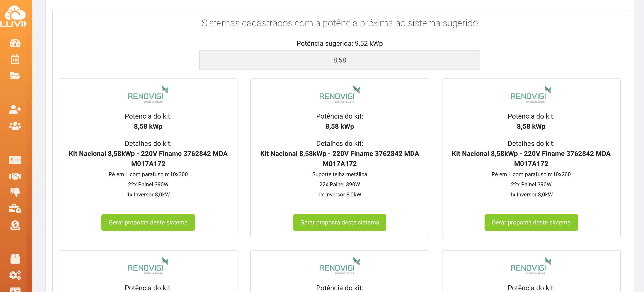
Task: Click the page heading 'Sistemas cadastrados' text
Action: [340, 23]
